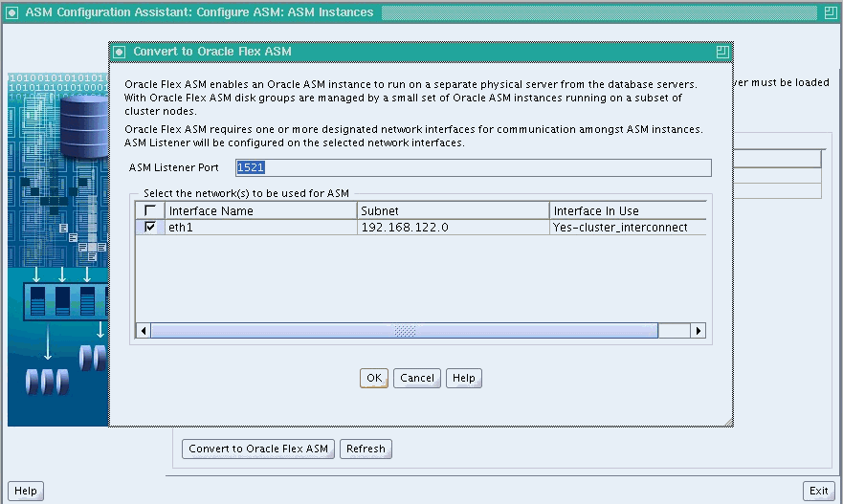Maximize the Convert to Oracle Flex ASM dialog

(x=722, y=52)
